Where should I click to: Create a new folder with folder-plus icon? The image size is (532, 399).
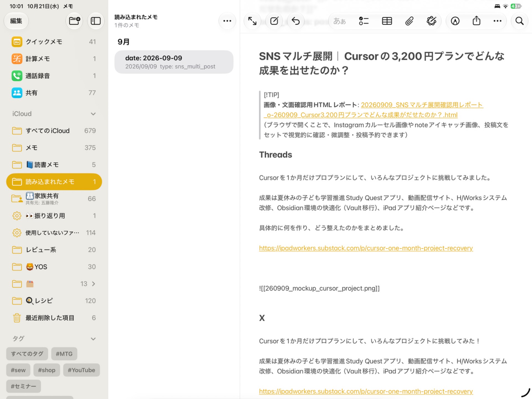click(74, 21)
